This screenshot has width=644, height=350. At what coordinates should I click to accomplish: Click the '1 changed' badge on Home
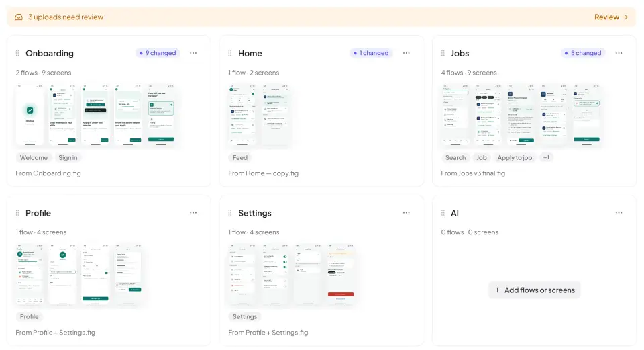tap(371, 53)
